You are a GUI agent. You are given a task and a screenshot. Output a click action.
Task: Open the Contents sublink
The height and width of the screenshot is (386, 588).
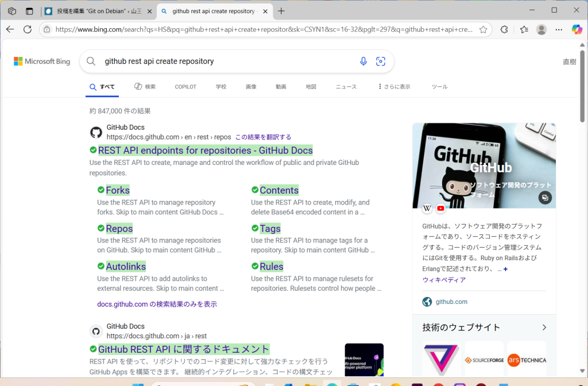pyautogui.click(x=279, y=190)
